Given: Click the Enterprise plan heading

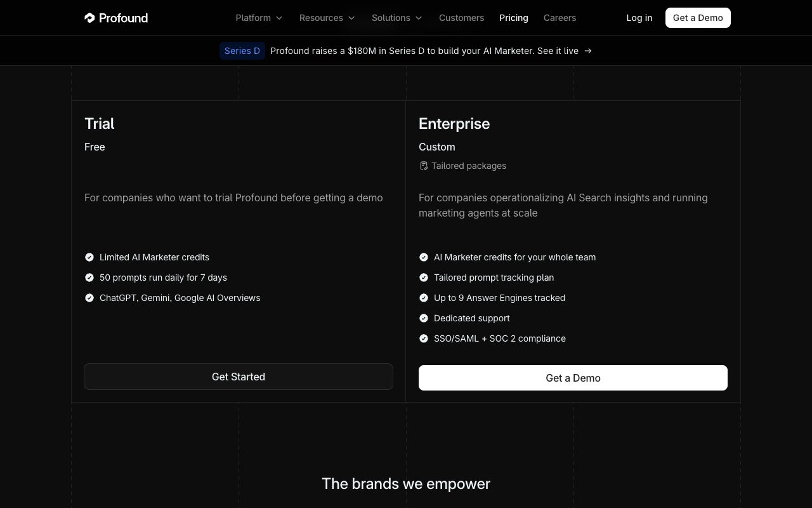Looking at the screenshot, I should point(454,124).
